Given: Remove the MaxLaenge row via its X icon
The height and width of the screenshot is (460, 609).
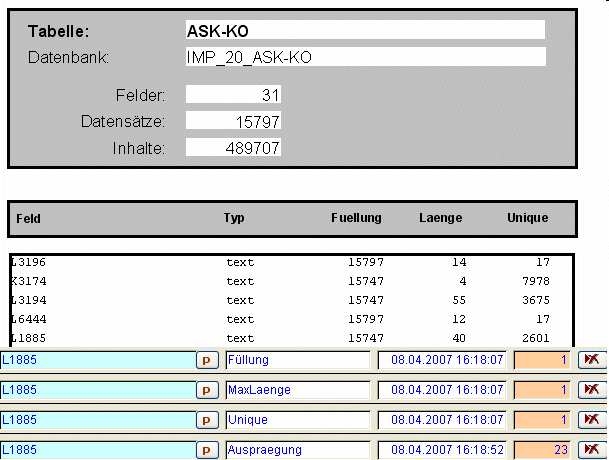Looking at the screenshot, I should (591, 389).
